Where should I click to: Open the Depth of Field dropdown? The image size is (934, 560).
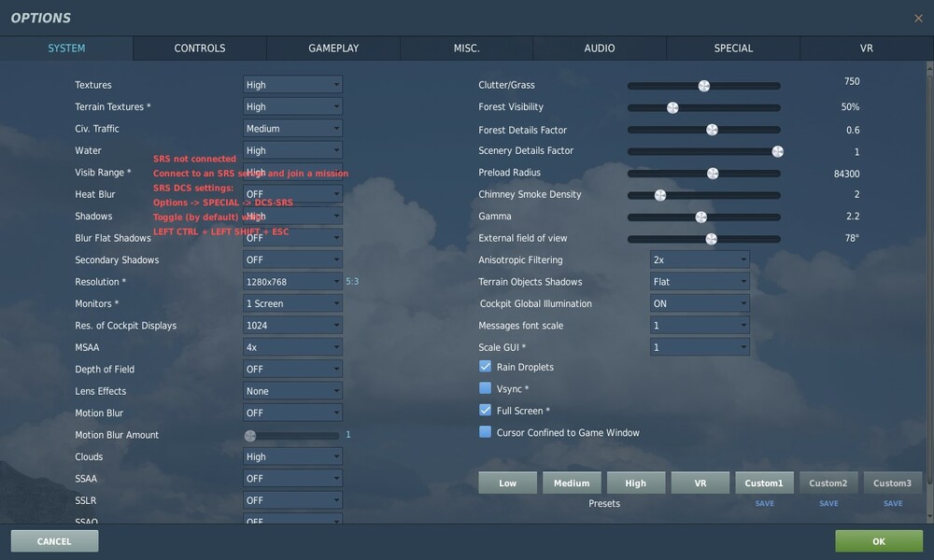pos(292,369)
